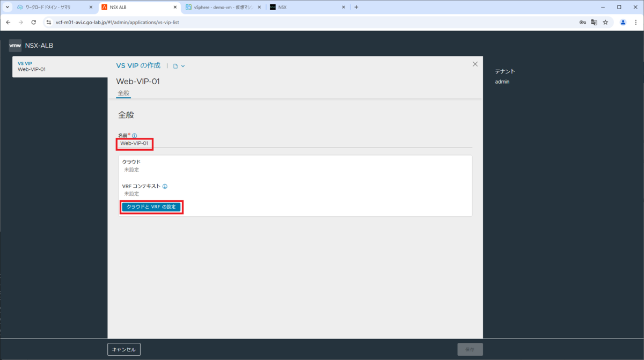644x360 pixels.
Task: Click the クラウド 未設定 value
Action: click(x=131, y=170)
